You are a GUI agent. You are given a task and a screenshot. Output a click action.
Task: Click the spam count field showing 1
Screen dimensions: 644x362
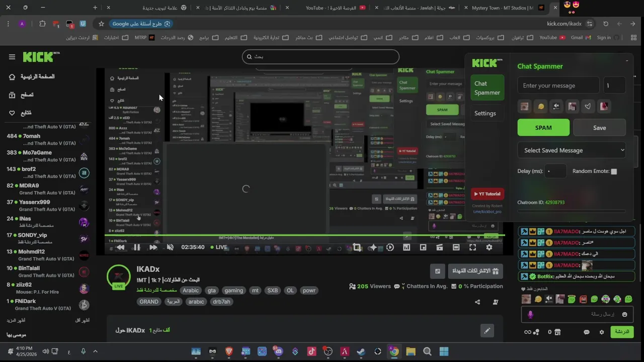(x=614, y=85)
